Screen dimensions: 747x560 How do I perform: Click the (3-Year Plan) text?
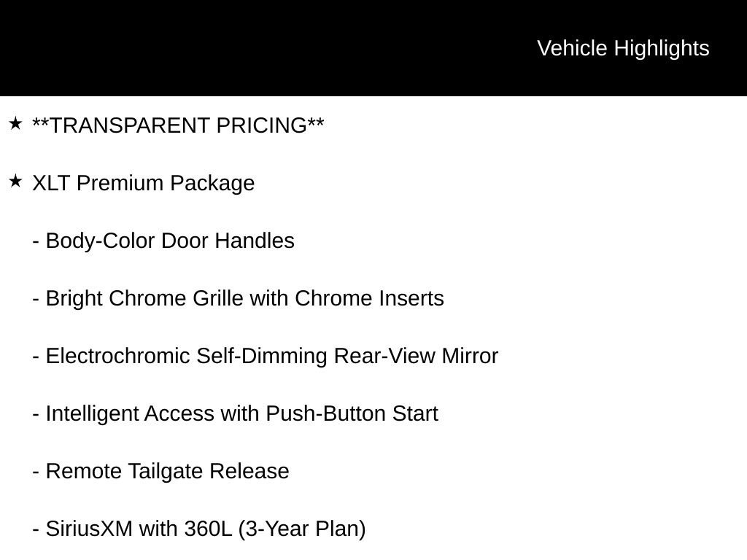tap(302, 529)
